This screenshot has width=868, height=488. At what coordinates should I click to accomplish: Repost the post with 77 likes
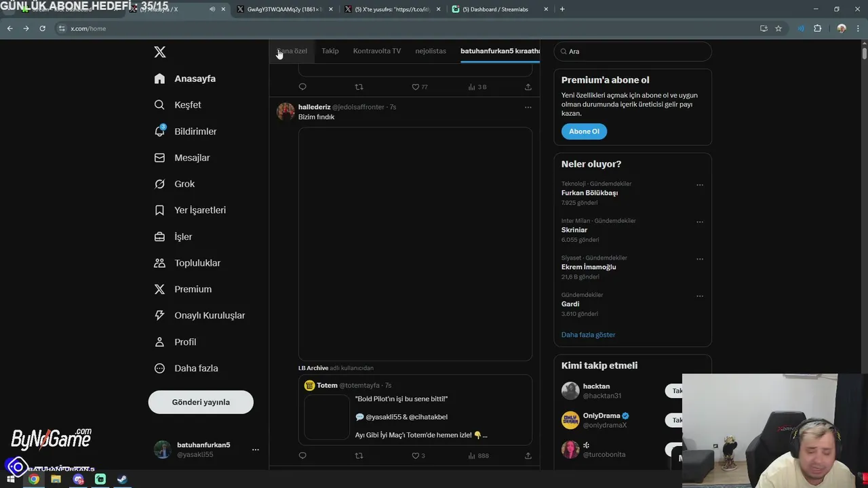pyautogui.click(x=359, y=87)
